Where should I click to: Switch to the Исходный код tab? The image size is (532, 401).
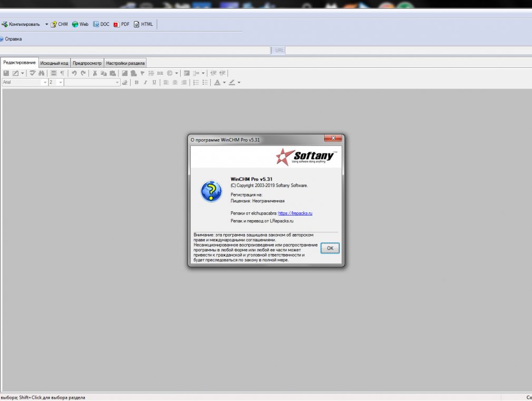coord(54,63)
